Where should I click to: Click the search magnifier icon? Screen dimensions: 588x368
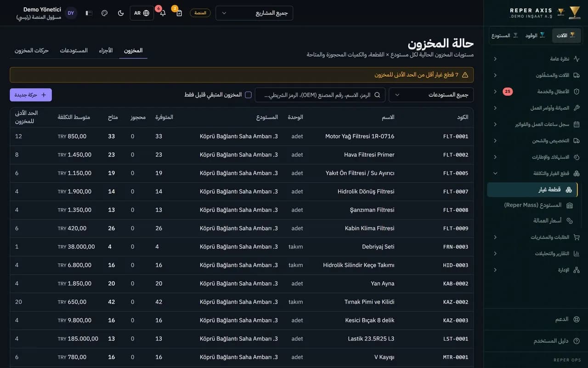pos(377,95)
